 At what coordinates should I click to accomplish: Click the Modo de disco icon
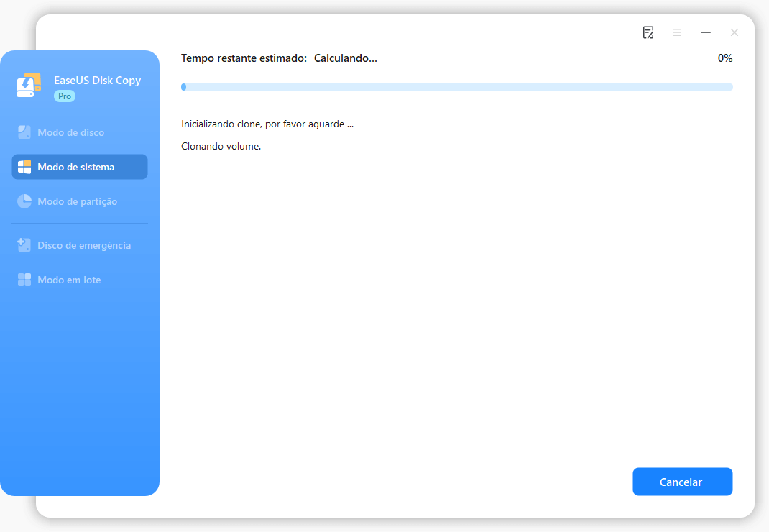point(24,132)
